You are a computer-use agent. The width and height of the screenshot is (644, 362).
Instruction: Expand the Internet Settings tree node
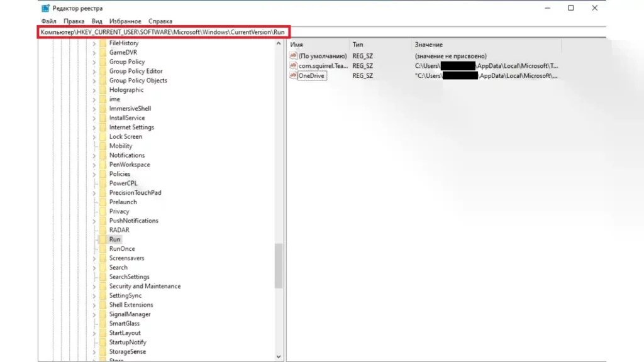(94, 128)
